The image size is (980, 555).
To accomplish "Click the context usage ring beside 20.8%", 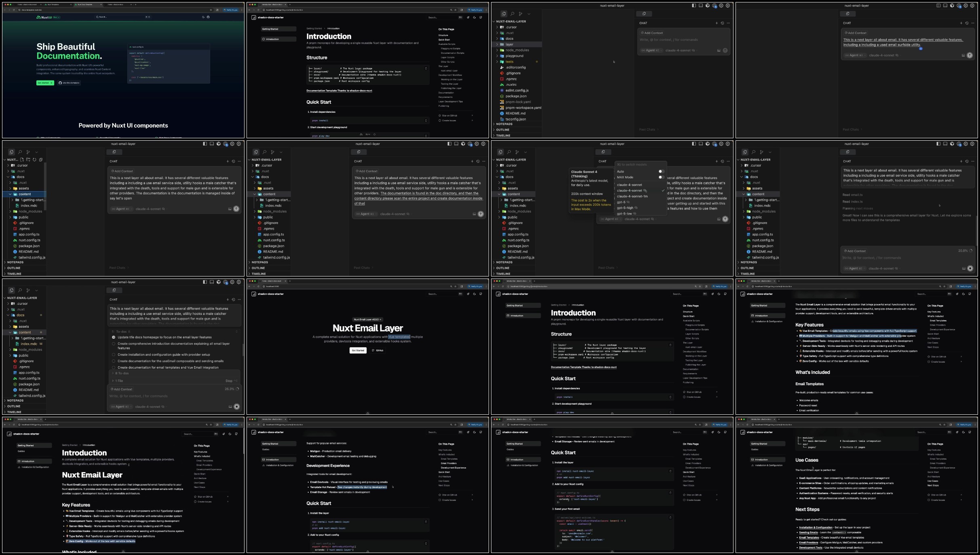I will (x=971, y=251).
